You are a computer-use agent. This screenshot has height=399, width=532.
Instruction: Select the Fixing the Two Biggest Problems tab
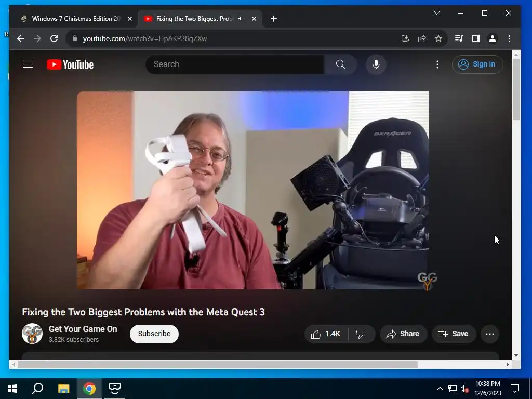pyautogui.click(x=194, y=19)
